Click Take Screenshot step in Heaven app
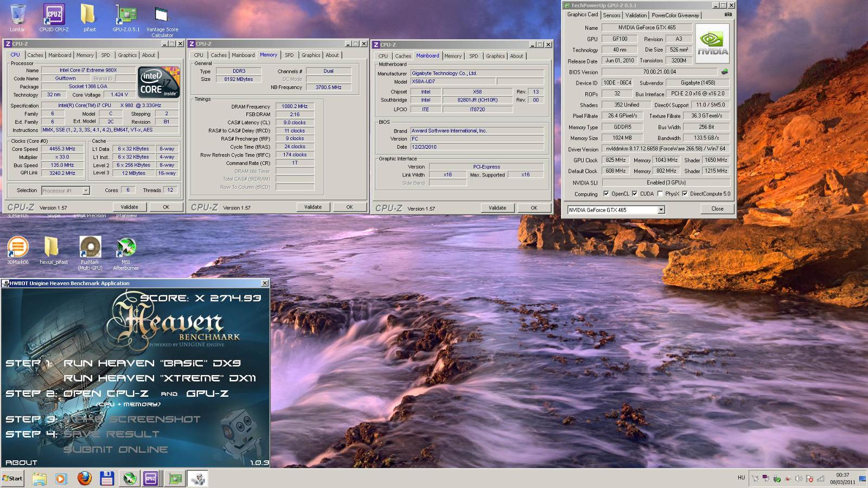 point(132,419)
